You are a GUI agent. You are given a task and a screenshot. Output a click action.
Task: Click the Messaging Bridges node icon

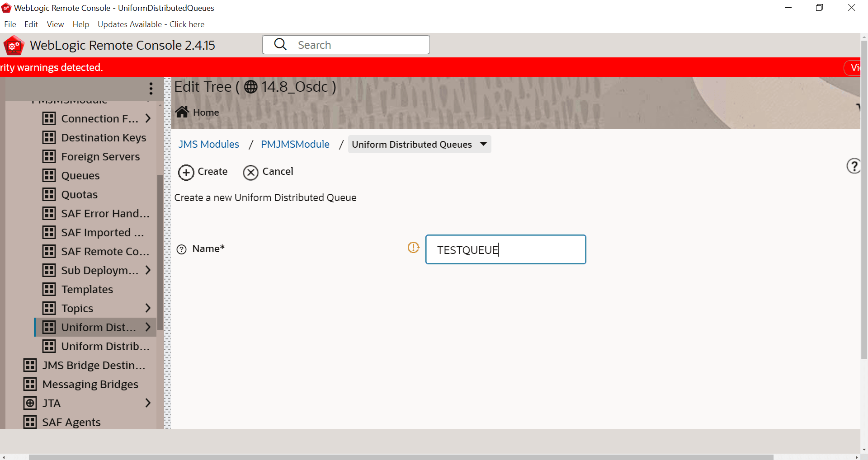pos(30,384)
